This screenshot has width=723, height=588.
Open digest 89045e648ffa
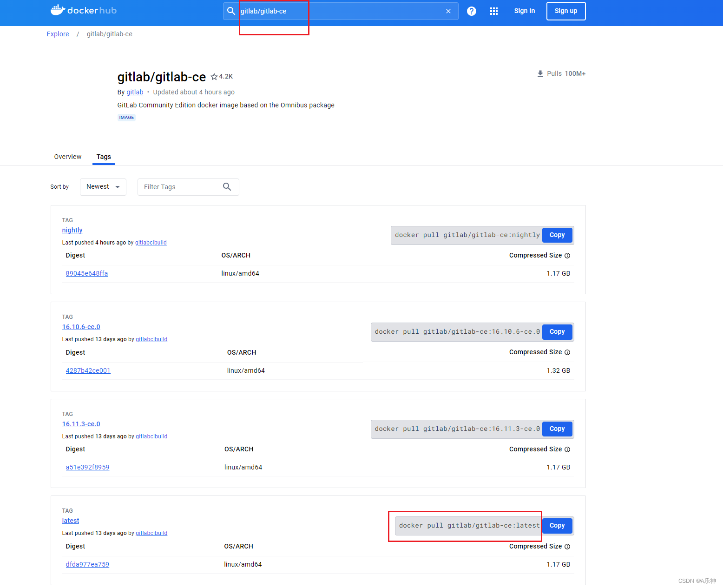click(87, 273)
